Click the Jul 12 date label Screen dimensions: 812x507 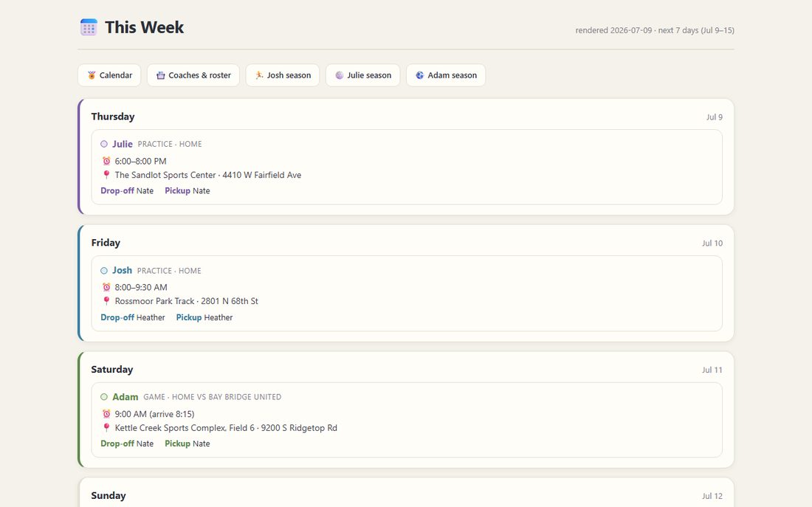pos(712,496)
